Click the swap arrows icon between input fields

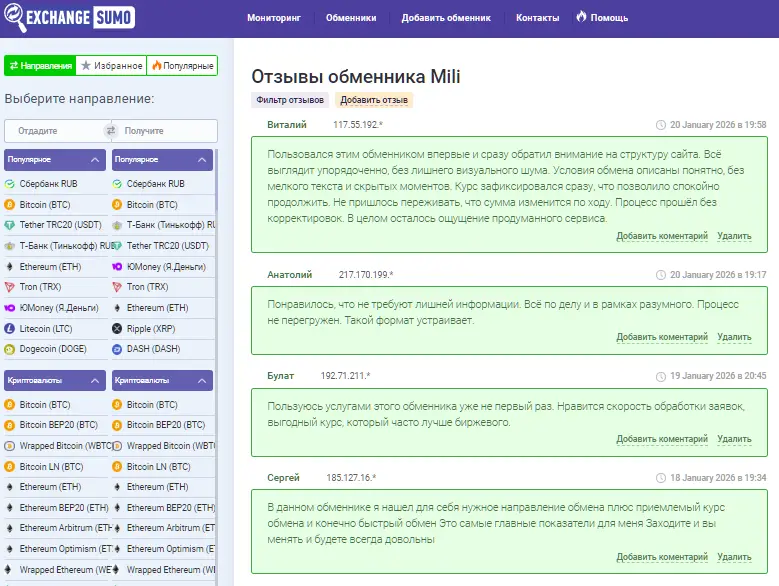coord(111,131)
